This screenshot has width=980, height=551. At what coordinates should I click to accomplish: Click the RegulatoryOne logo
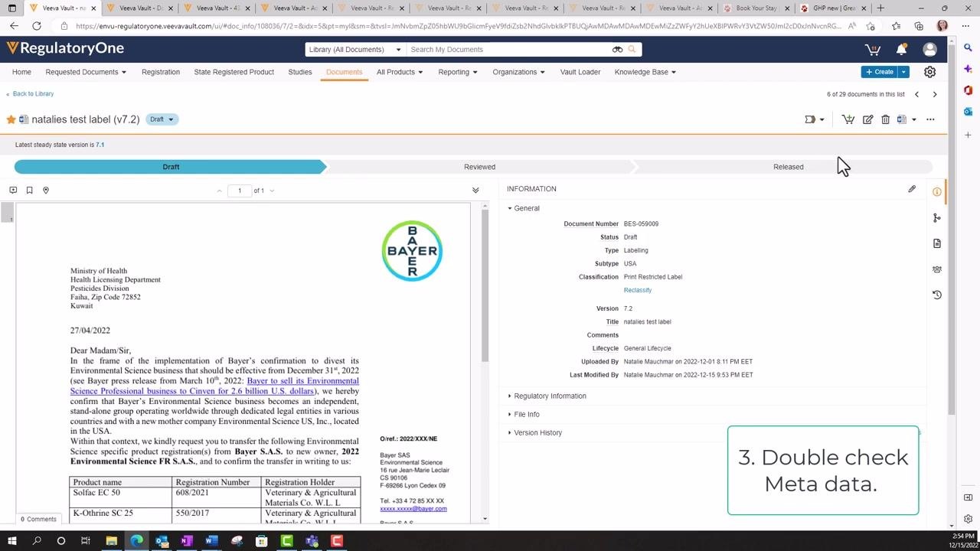tap(65, 48)
